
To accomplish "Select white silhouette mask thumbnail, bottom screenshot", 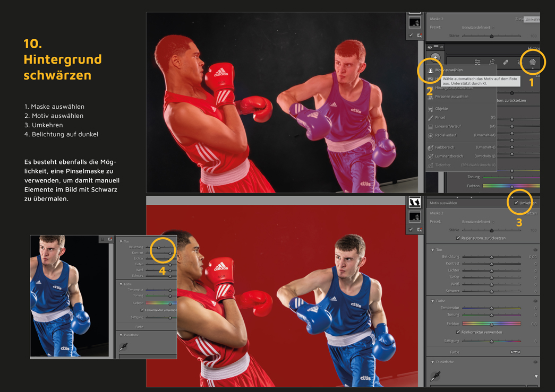I will [x=414, y=202].
